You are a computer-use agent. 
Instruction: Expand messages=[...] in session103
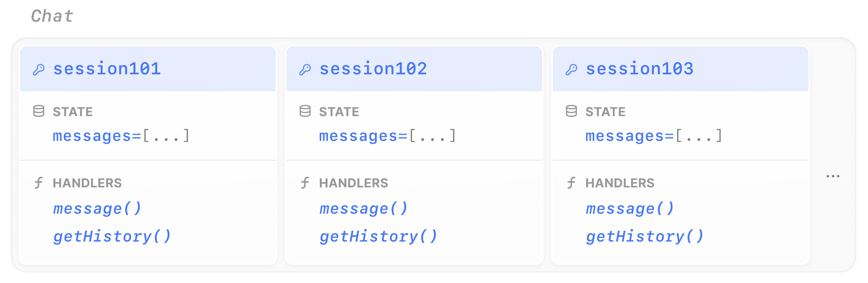654,136
